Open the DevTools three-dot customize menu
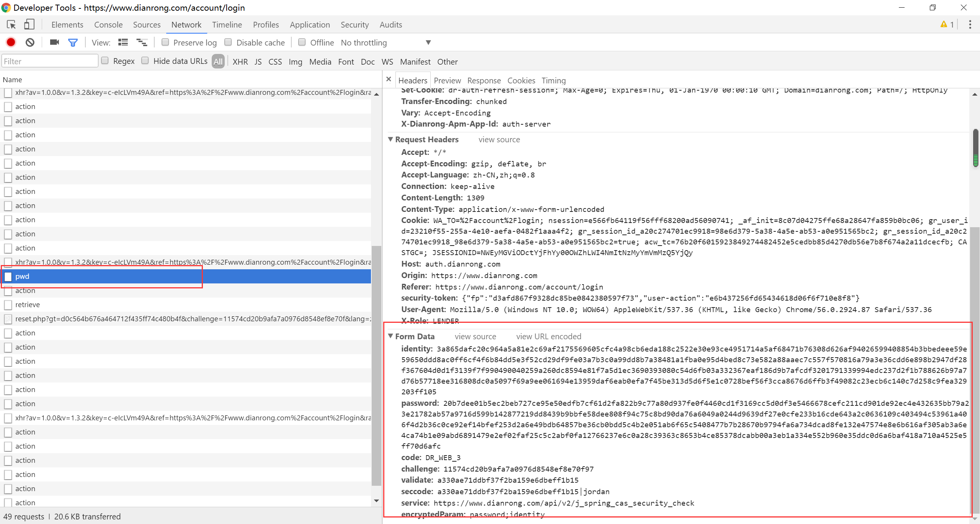This screenshot has height=524, width=980. tap(970, 25)
